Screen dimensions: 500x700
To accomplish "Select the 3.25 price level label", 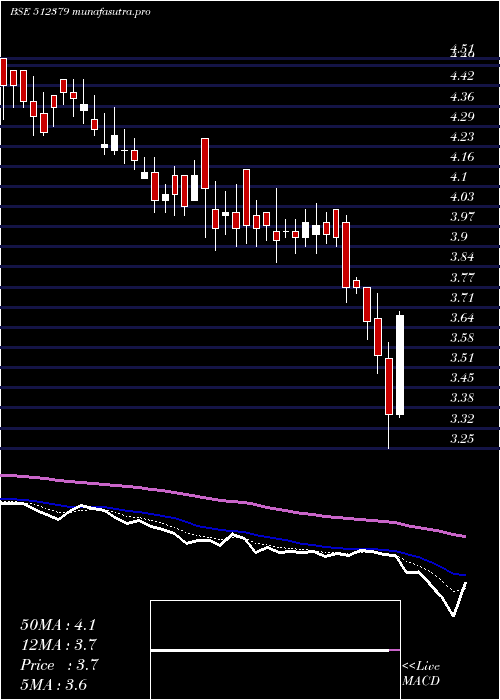I will click(x=462, y=439).
